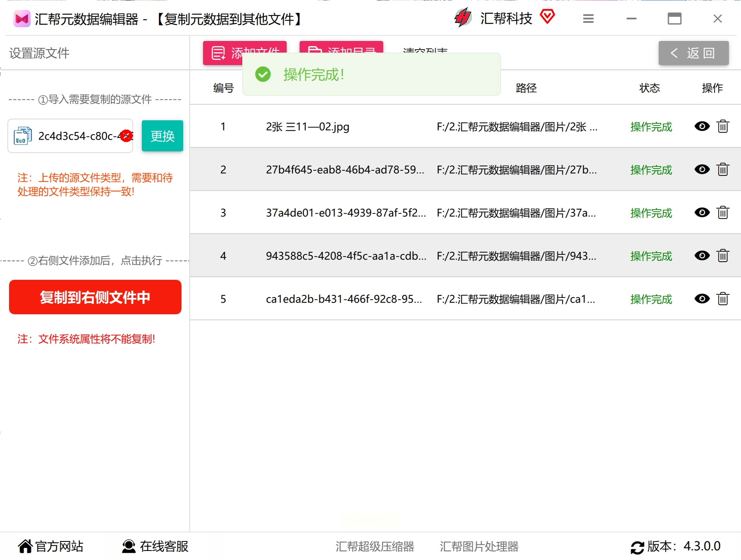Click the red 复制到右侧文件中 button

[x=95, y=297]
